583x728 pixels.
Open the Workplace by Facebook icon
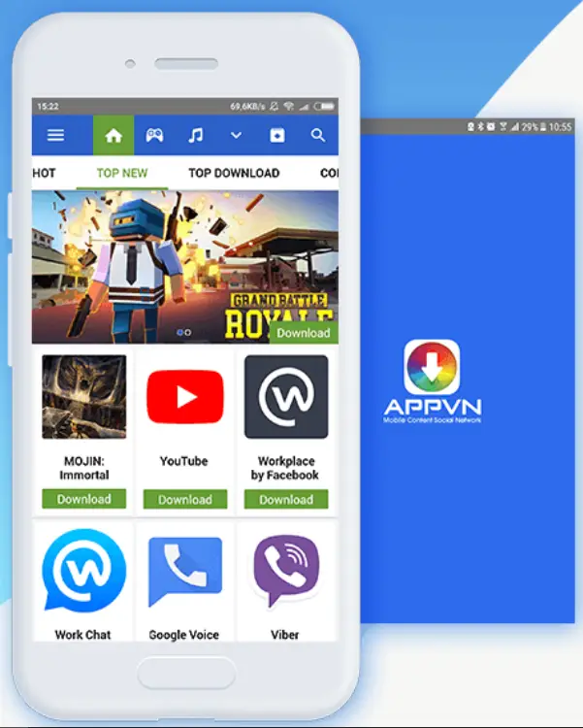[286, 397]
